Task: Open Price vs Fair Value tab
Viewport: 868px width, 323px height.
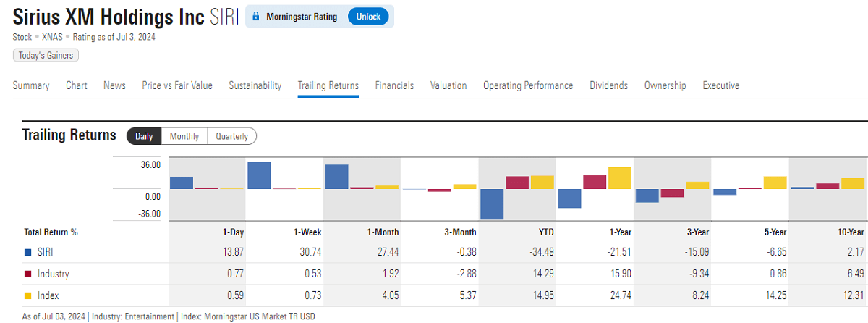Action: click(177, 85)
